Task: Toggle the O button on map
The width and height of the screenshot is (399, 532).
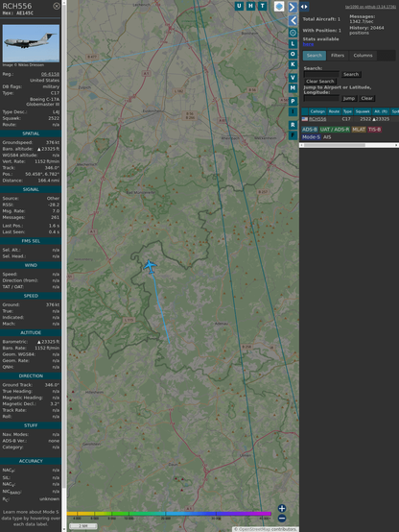Action: [293, 55]
